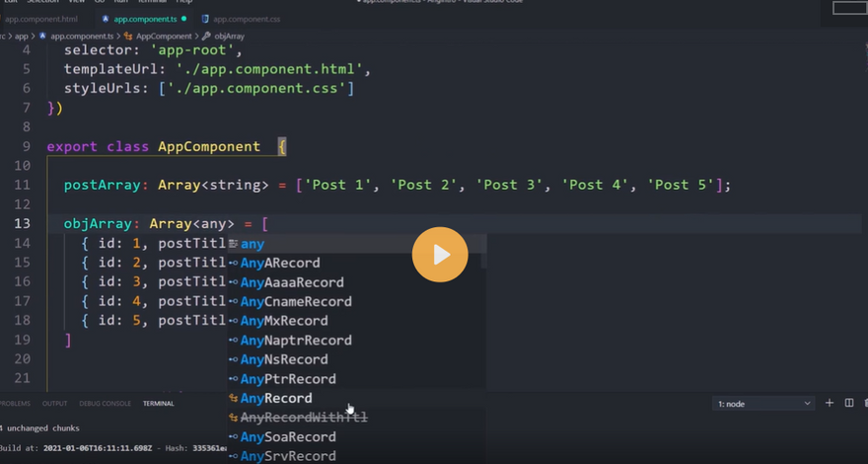
Task: Click the 'Post 1' string literal
Action: (337, 186)
